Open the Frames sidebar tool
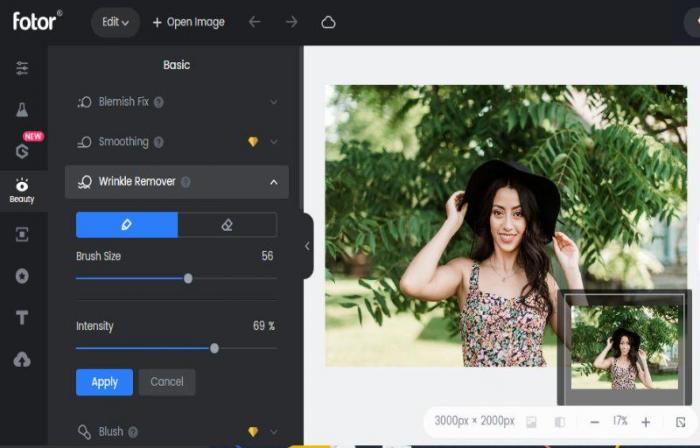 22,234
